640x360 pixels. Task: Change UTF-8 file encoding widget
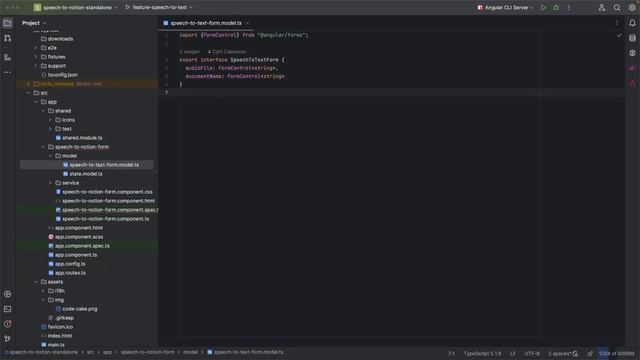click(x=532, y=353)
